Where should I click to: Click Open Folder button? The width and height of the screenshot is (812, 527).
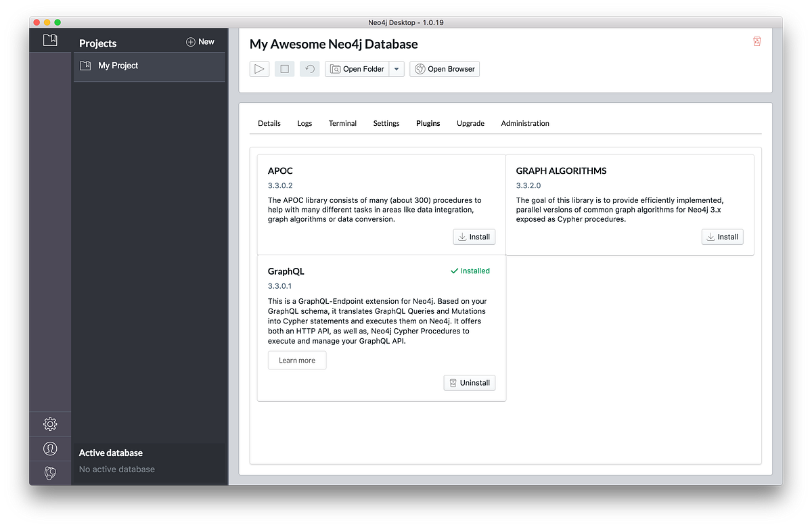(x=357, y=68)
